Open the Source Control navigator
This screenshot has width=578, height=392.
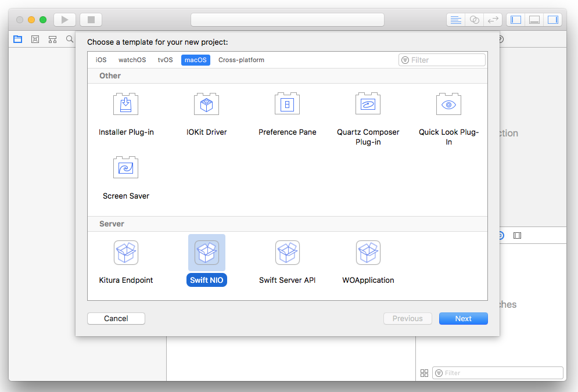(35, 39)
